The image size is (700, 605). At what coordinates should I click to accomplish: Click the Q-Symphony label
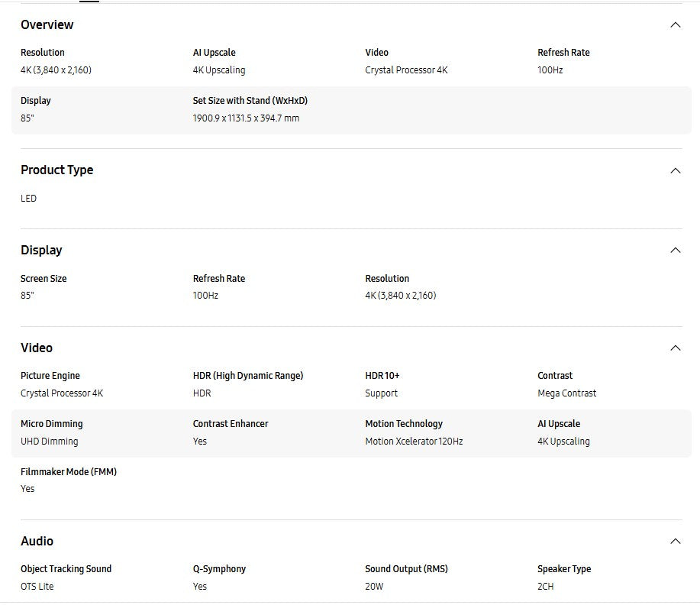pos(219,569)
